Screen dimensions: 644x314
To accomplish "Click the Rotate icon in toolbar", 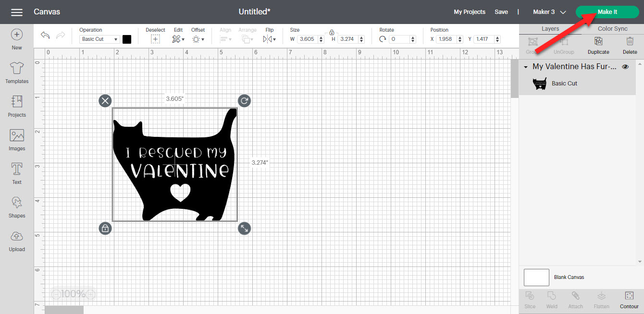I will click(x=383, y=39).
